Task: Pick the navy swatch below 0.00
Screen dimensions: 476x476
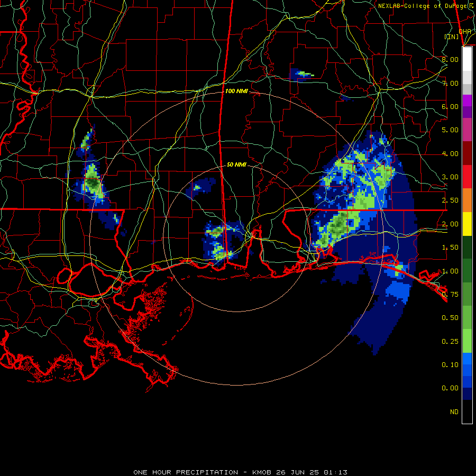Action: pyautogui.click(x=467, y=393)
